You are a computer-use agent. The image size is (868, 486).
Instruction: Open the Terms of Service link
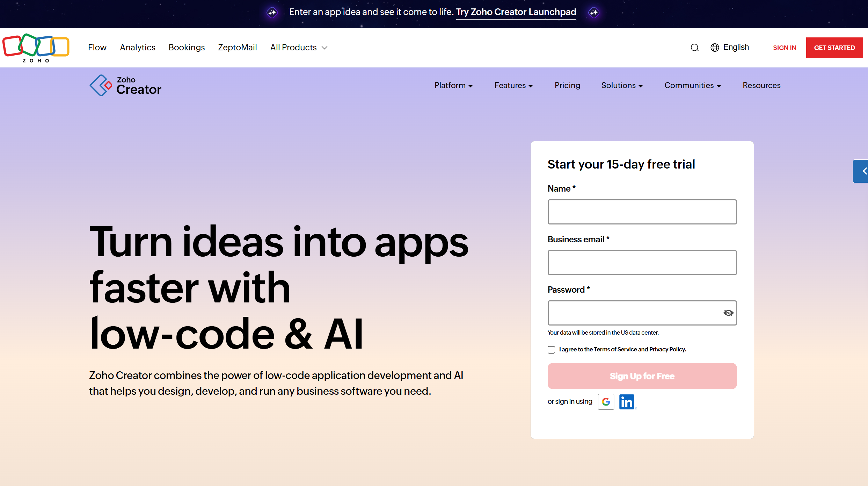click(x=615, y=350)
